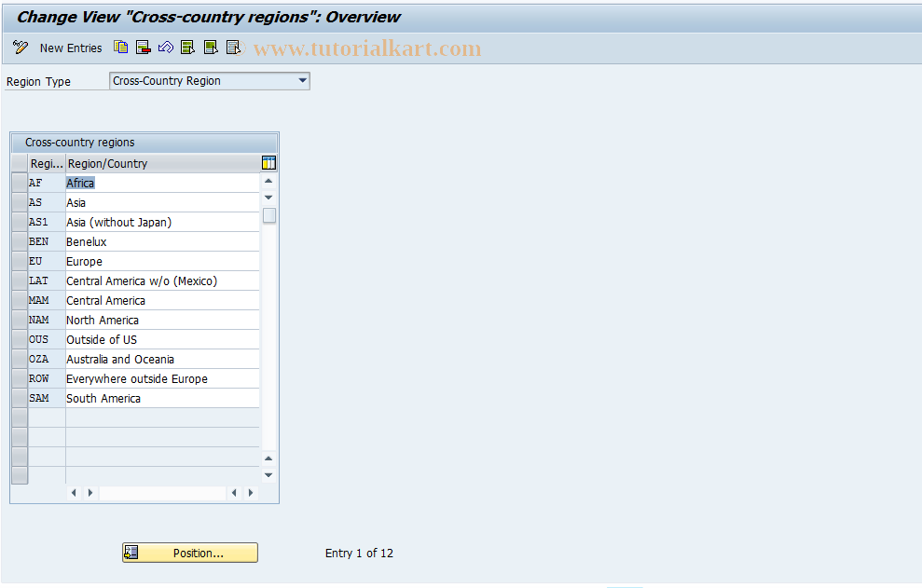Click the NAM region code cell

tap(47, 320)
